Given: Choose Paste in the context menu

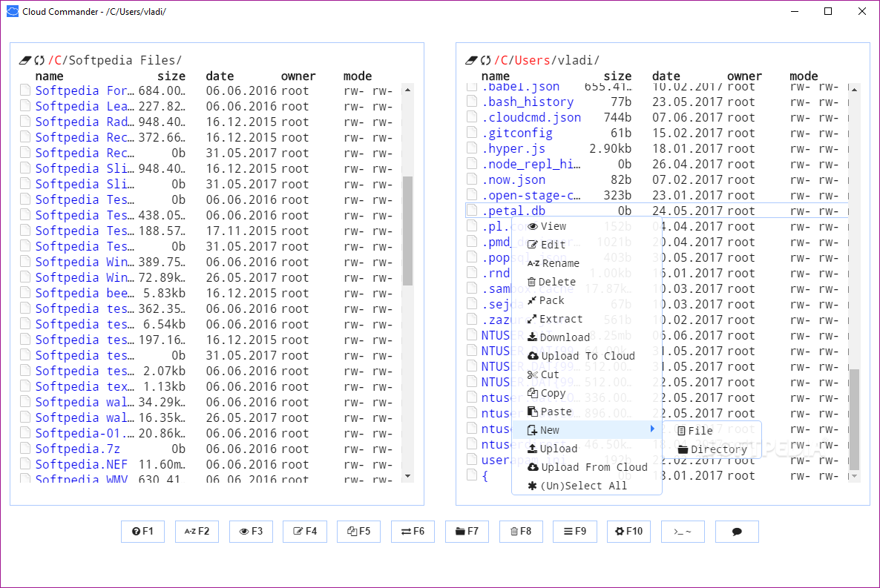Looking at the screenshot, I should tap(587, 412).
